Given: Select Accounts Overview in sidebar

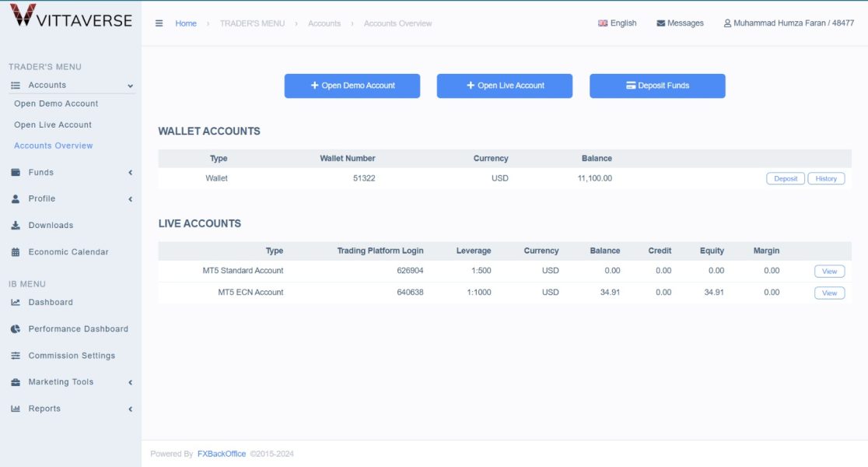Looking at the screenshot, I should 53,146.
